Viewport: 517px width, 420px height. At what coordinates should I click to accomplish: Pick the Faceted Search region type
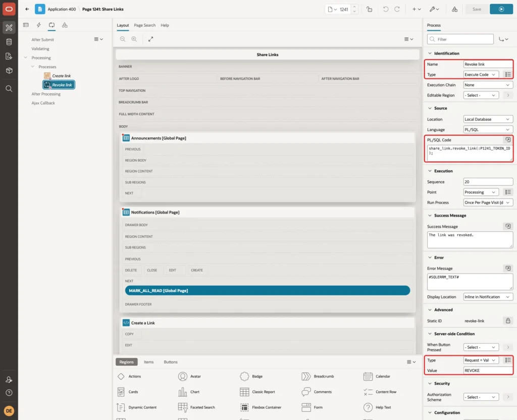pos(196,407)
